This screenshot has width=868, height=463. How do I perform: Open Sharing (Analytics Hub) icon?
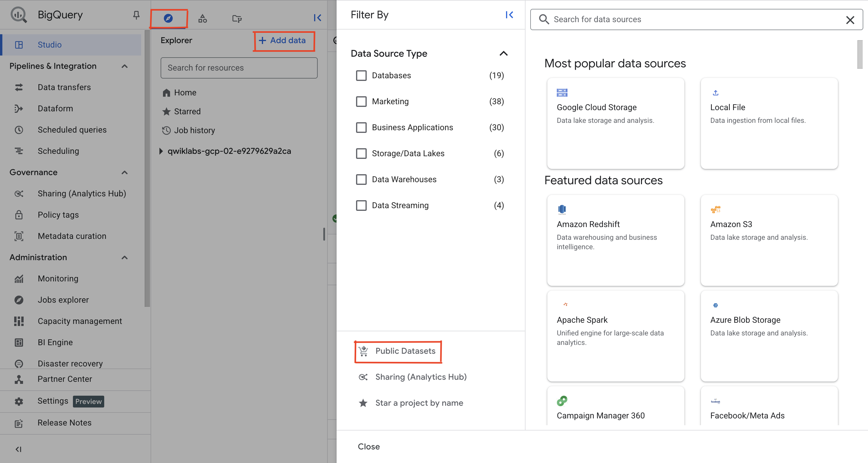click(x=19, y=193)
